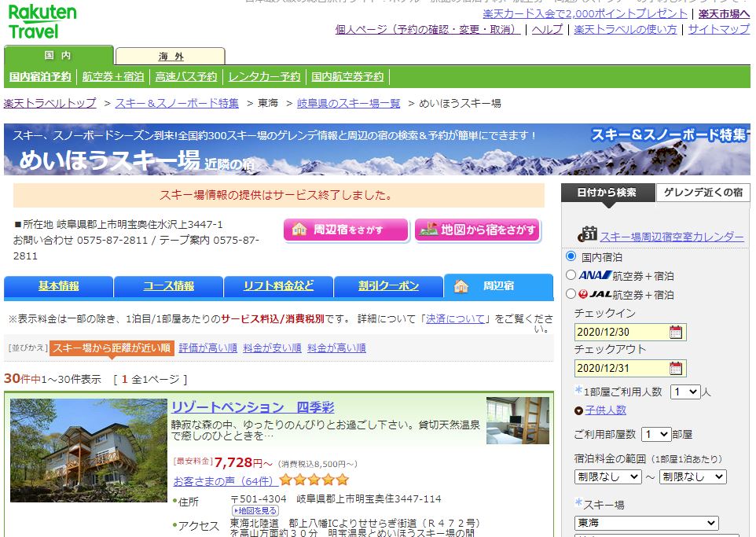Open the 決済について link
The width and height of the screenshot is (756, 537).
tap(456, 319)
